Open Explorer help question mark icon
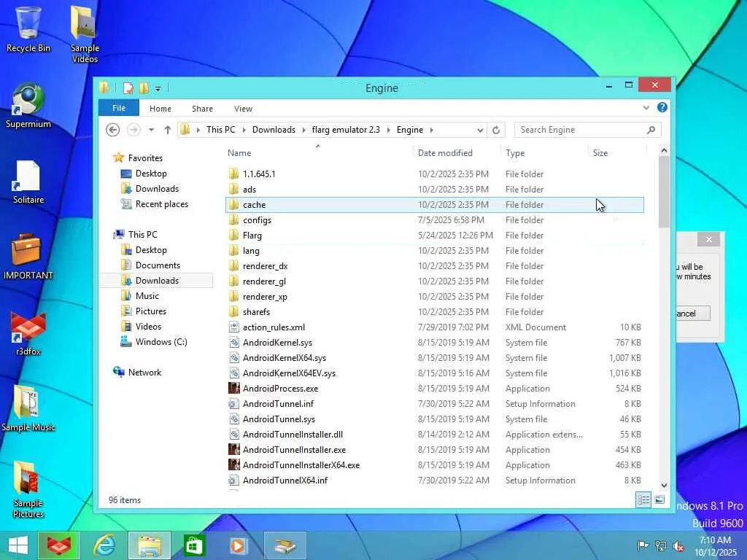The image size is (747, 560). tap(662, 108)
